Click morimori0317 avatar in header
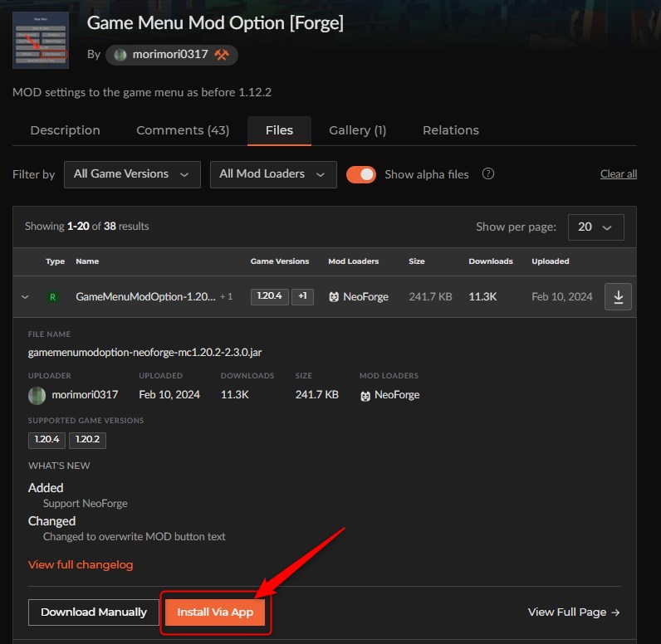Viewport: 661px width, 644px height. pyautogui.click(x=120, y=55)
